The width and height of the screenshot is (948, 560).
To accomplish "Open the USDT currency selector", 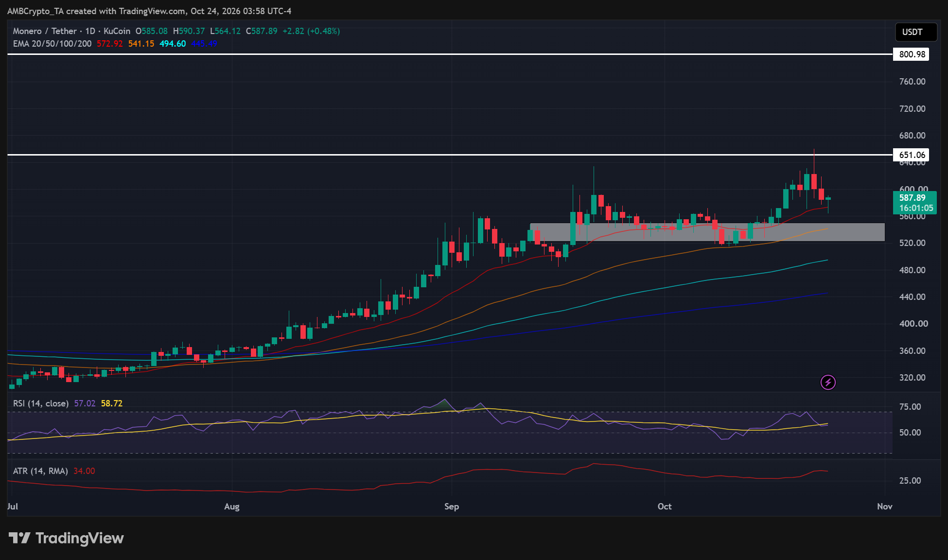I will 916,32.
